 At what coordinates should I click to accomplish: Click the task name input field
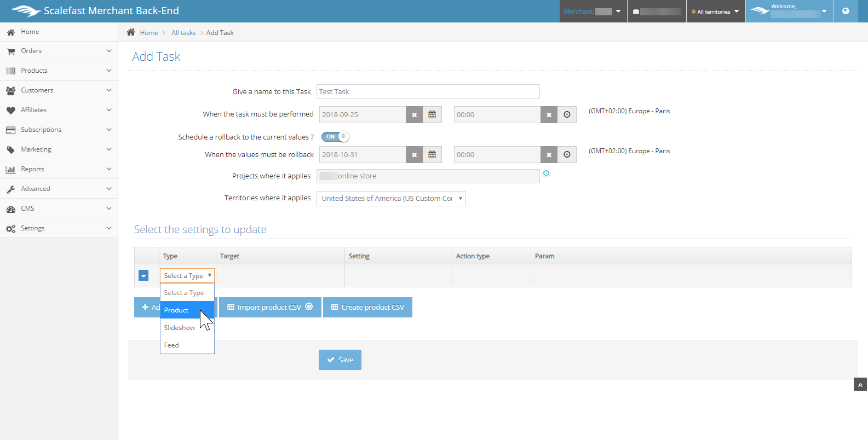coord(427,91)
